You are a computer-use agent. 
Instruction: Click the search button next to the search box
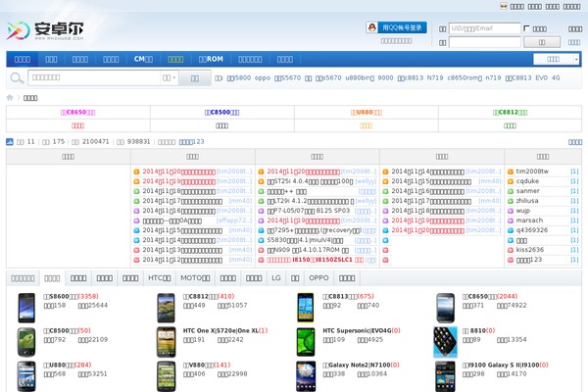tap(195, 78)
